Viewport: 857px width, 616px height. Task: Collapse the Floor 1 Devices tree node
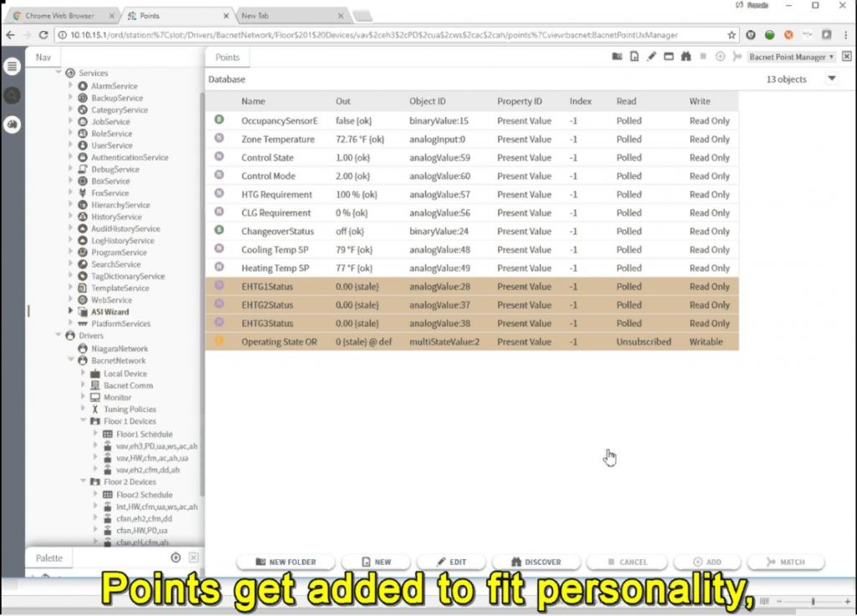(x=83, y=422)
